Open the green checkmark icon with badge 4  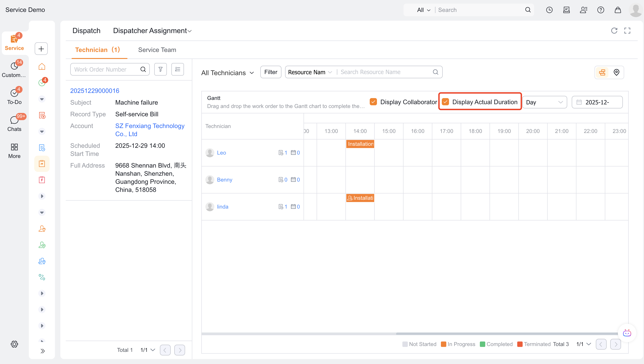42,83
